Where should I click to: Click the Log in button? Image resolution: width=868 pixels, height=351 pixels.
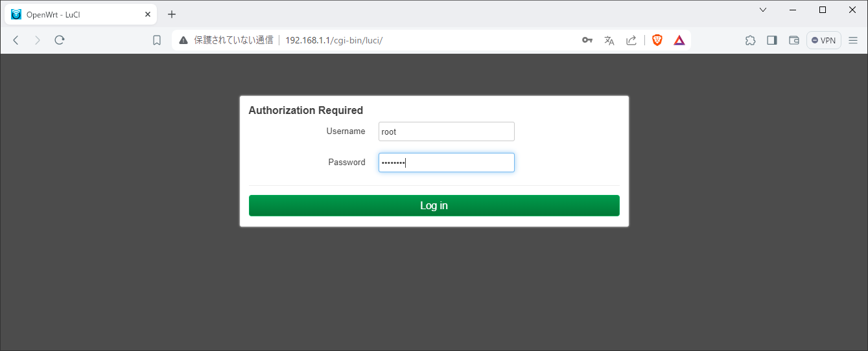coord(434,205)
